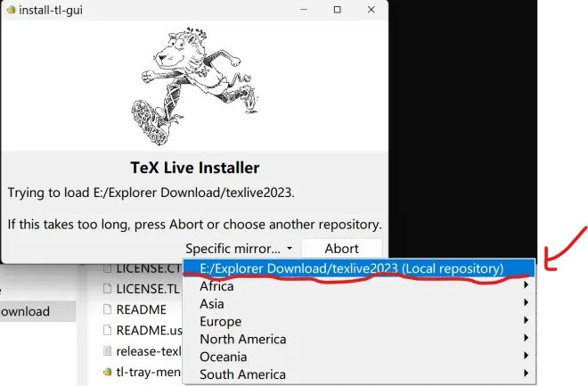Expand the North America mirror submenu
This screenshot has width=588, height=386.
coord(359,339)
